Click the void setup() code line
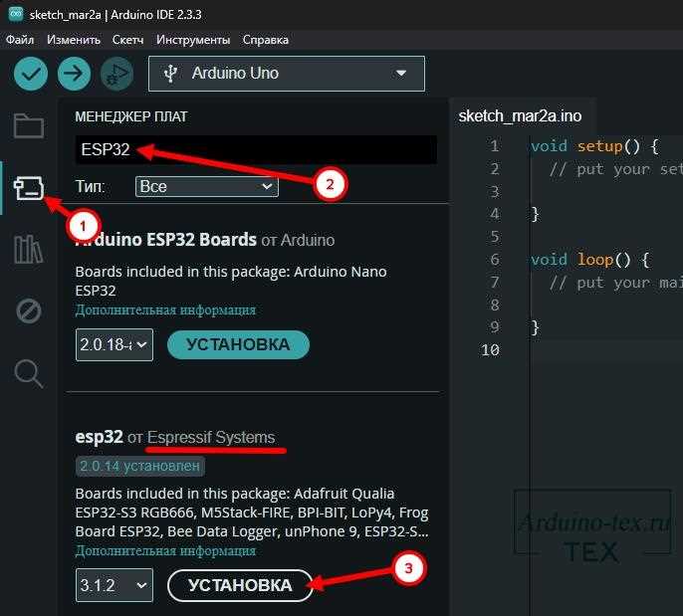The height and width of the screenshot is (616, 683). [x=594, y=146]
